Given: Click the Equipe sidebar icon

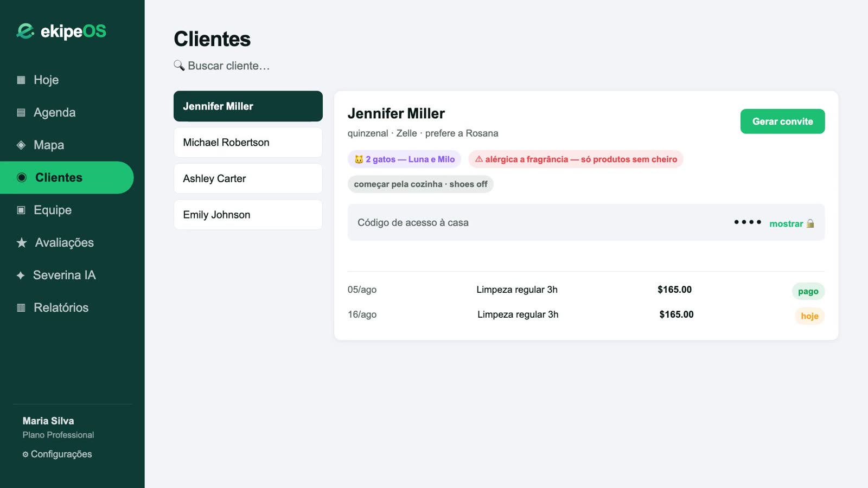Looking at the screenshot, I should (21, 210).
